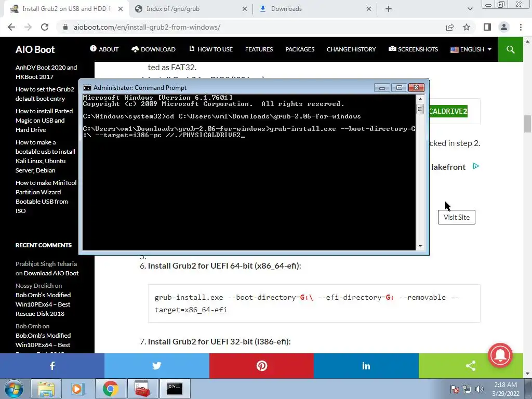Close the Downloads tab
The width and height of the screenshot is (532, 399).
point(369,9)
